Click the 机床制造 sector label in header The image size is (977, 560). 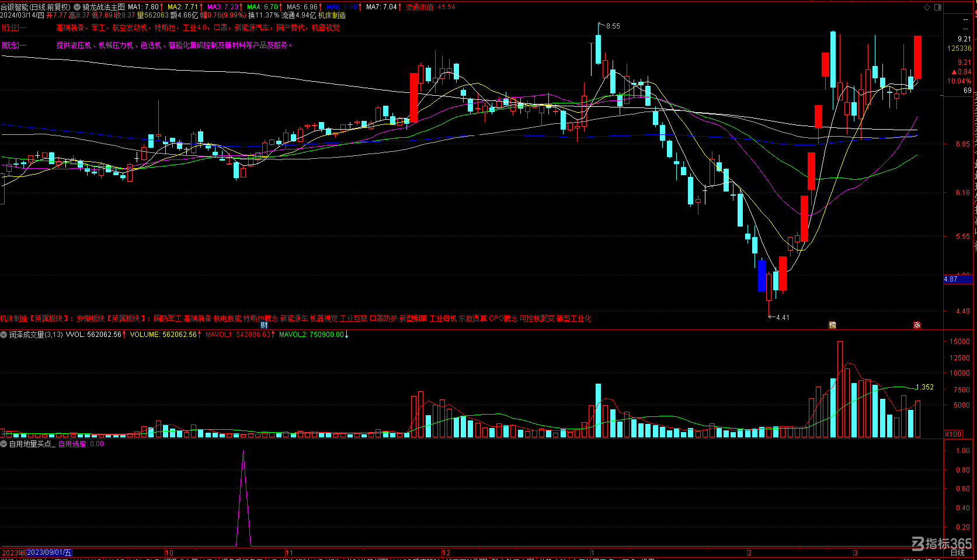point(332,16)
